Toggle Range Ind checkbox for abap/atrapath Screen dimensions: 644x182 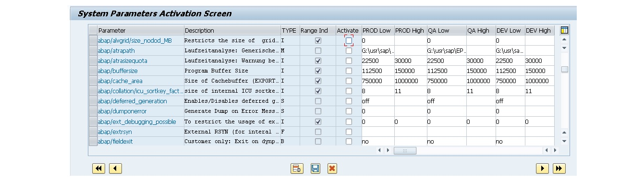(317, 51)
